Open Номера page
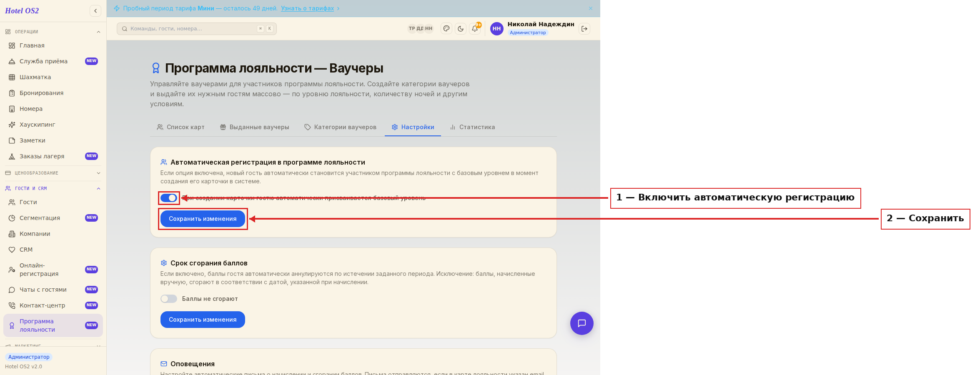This screenshot has height=375, width=980. point(53,109)
